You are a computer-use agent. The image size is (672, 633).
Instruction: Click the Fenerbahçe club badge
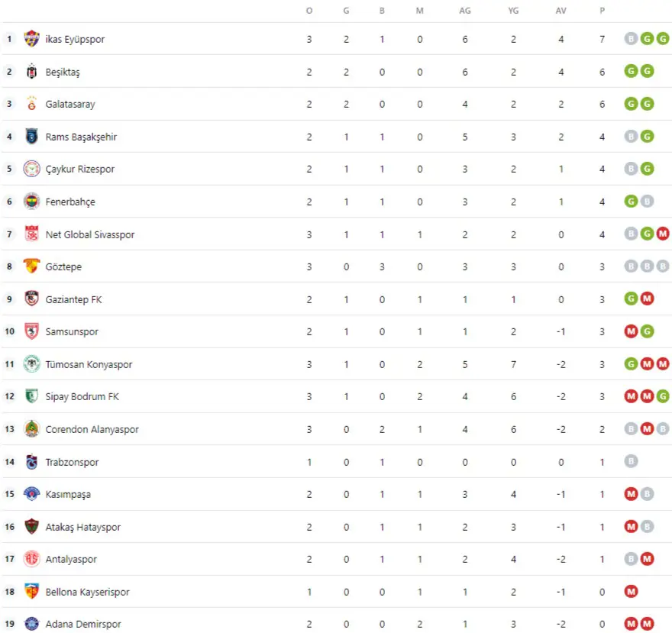tap(31, 202)
